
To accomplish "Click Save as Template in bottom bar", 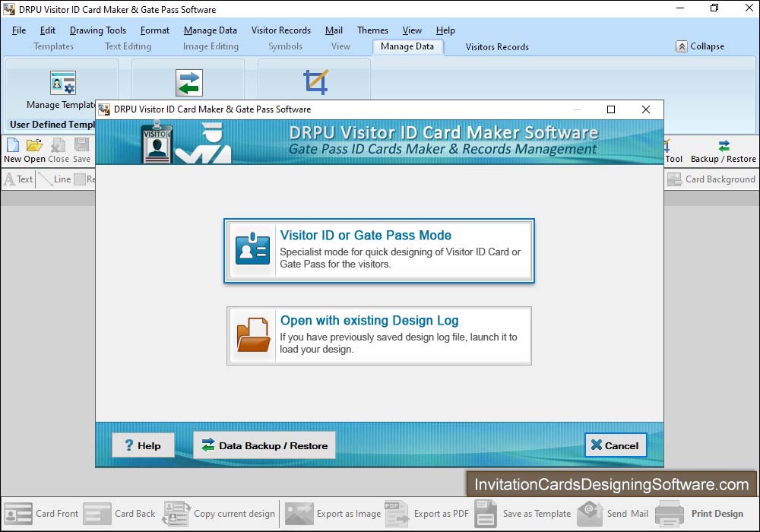I will (523, 514).
